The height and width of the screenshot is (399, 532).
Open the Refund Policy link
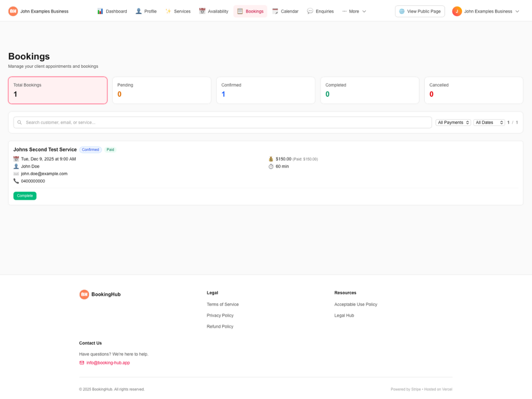[x=220, y=326]
